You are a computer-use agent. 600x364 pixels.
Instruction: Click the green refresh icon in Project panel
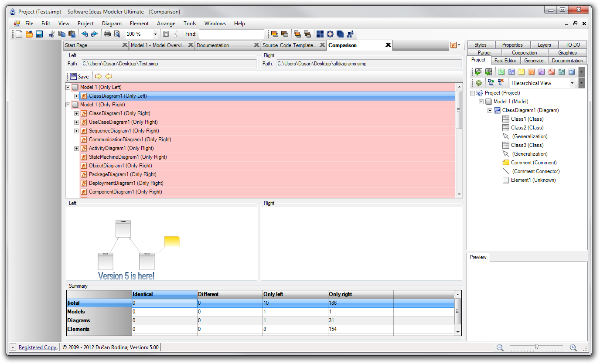(478, 83)
